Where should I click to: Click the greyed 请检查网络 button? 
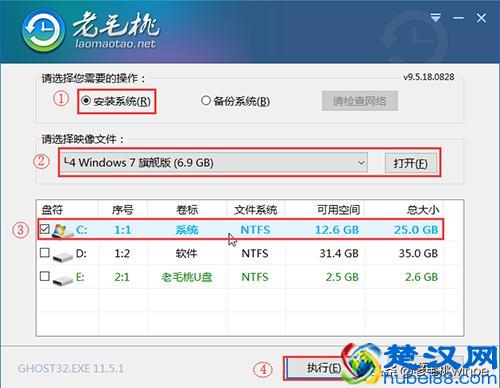pyautogui.click(x=360, y=101)
